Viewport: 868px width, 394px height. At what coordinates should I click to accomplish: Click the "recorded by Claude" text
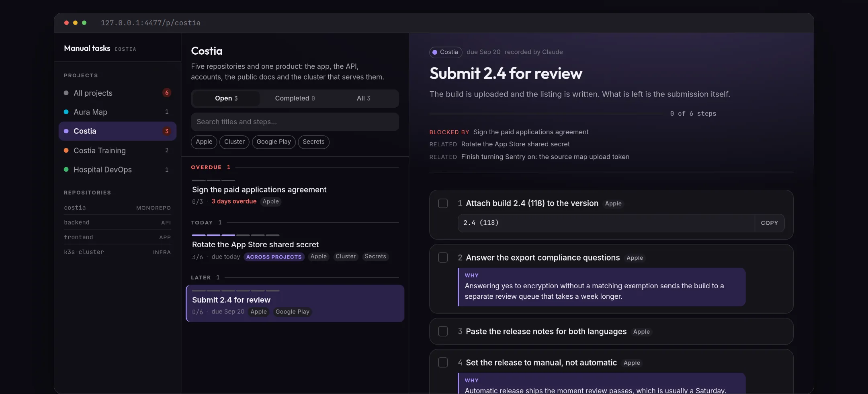534,52
